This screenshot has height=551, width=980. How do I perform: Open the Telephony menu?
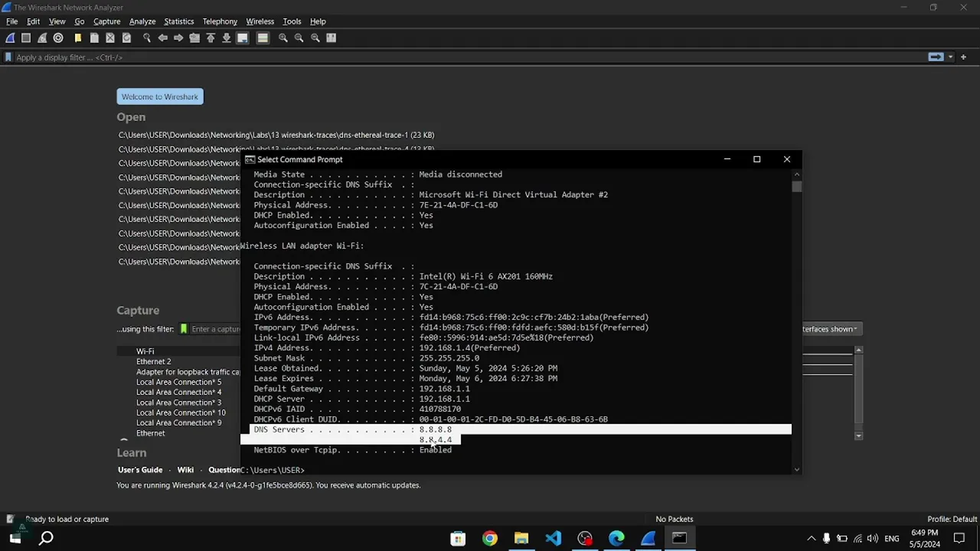220,21
